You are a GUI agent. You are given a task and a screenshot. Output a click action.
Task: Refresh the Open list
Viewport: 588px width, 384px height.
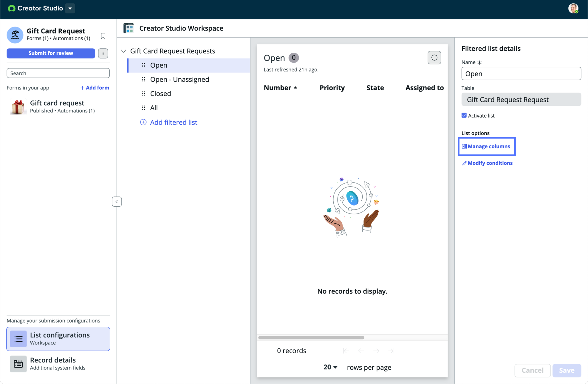click(434, 58)
